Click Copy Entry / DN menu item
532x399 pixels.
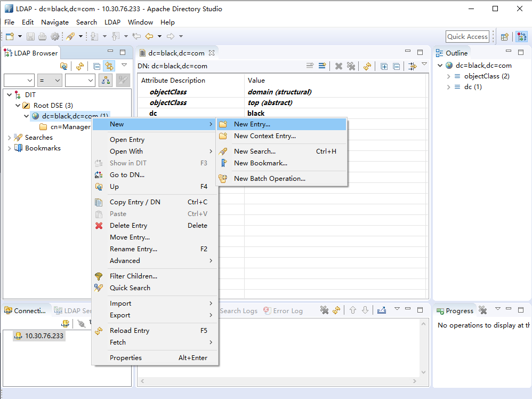155,202
